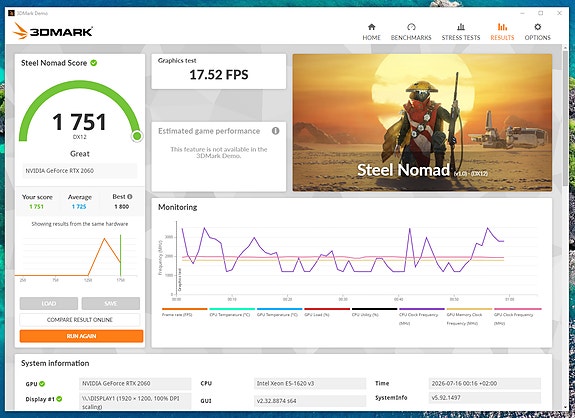The image size is (575, 418).
Task: Open the Stress Tests bar-chart icon
Action: point(461,27)
